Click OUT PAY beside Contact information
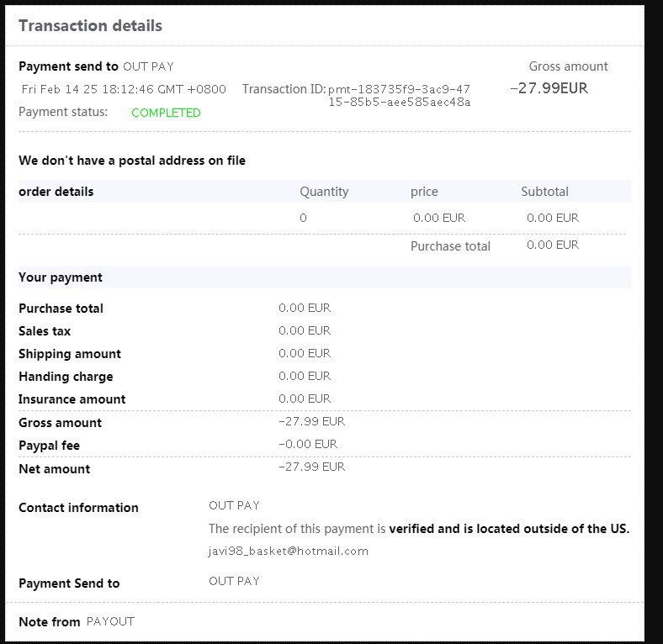This screenshot has height=644, width=663. click(x=234, y=505)
